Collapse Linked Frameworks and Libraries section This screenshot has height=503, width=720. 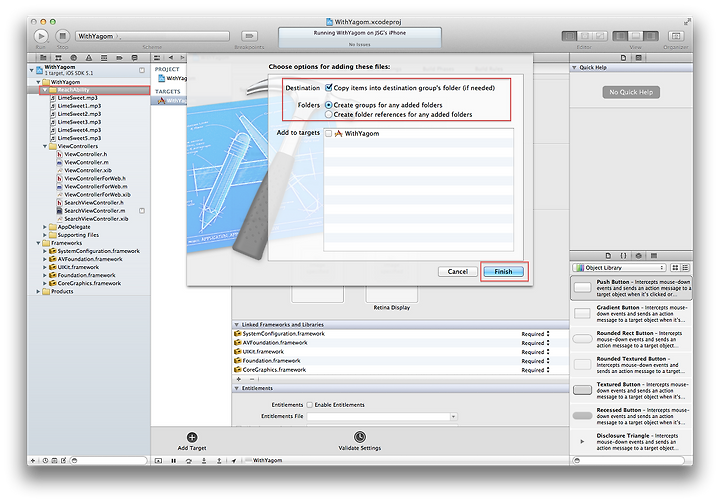[x=236, y=324]
